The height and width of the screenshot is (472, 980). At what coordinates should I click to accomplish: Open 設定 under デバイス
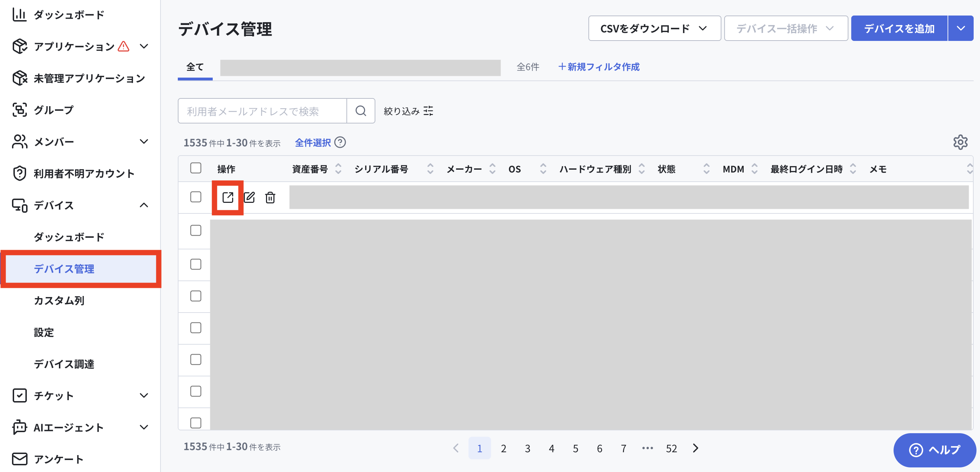coord(44,332)
